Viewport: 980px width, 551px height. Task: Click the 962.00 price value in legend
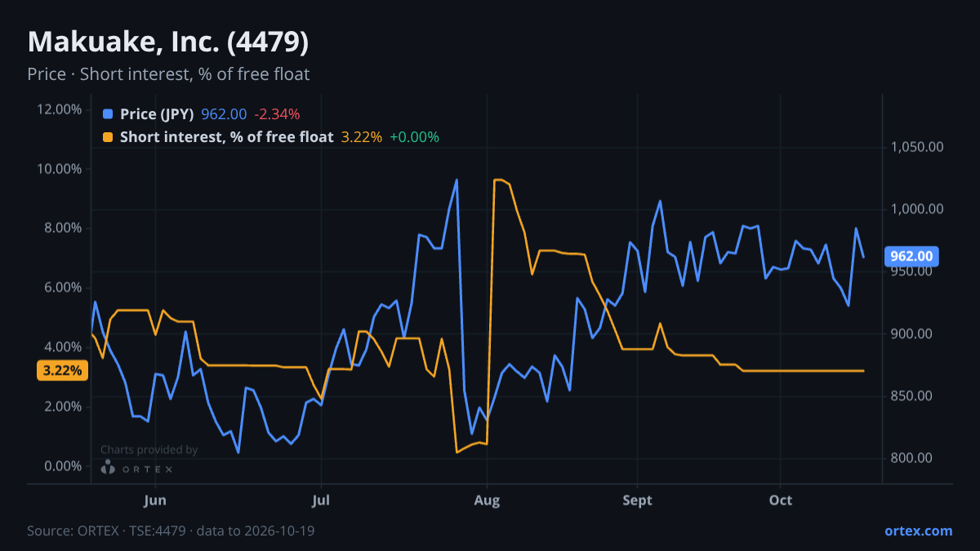pyautogui.click(x=224, y=114)
